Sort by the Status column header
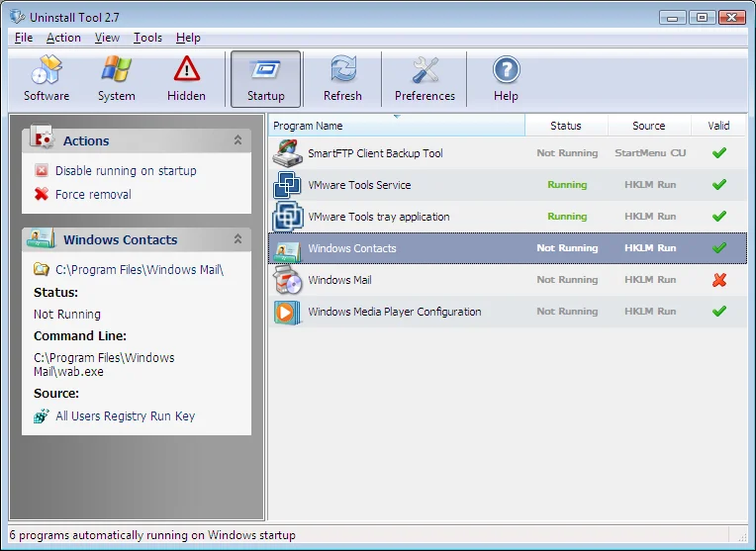The width and height of the screenshot is (756, 551). 566,126
